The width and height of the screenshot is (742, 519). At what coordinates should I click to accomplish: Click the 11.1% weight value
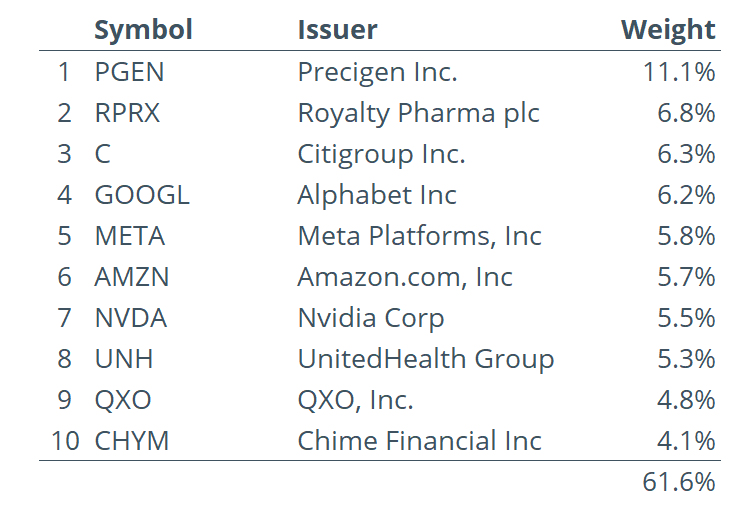[x=679, y=72]
